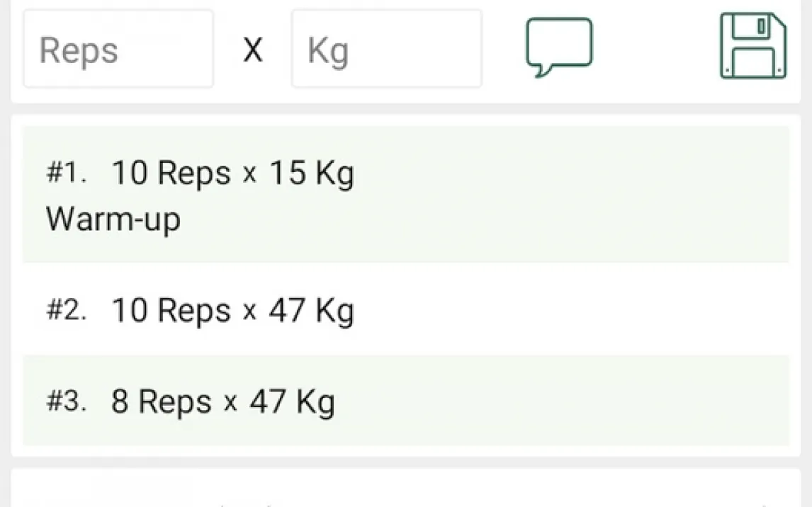Image resolution: width=812 pixels, height=507 pixels.
Task: Tap the #1. set number label
Action: (67, 173)
